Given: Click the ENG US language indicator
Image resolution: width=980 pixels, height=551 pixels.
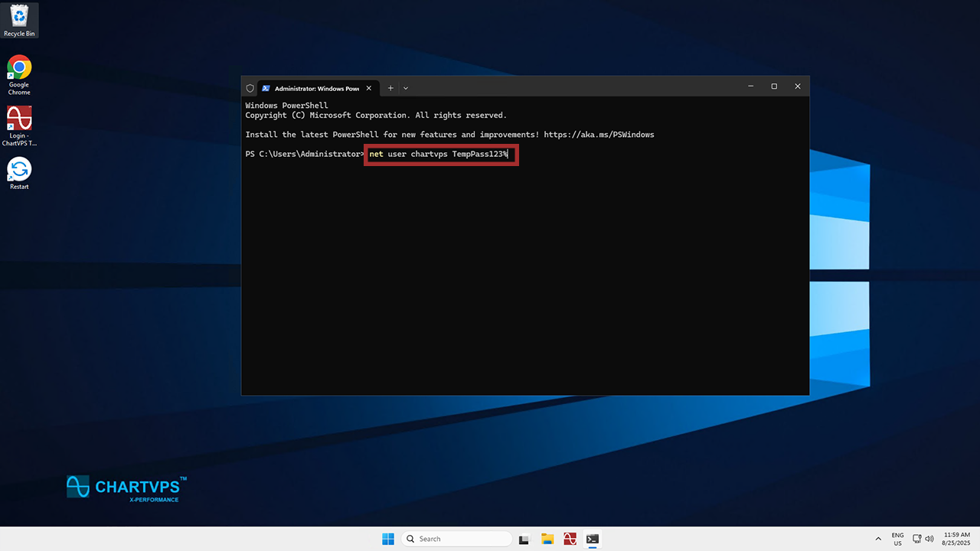Looking at the screenshot, I should [x=897, y=539].
